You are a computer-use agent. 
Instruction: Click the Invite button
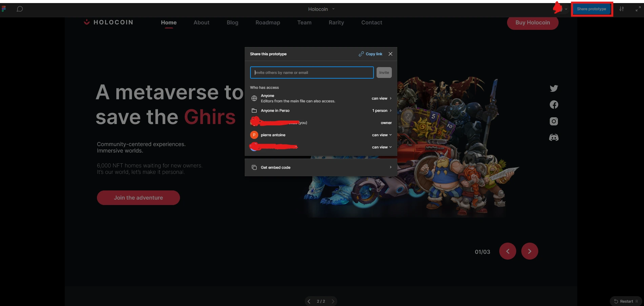(384, 73)
